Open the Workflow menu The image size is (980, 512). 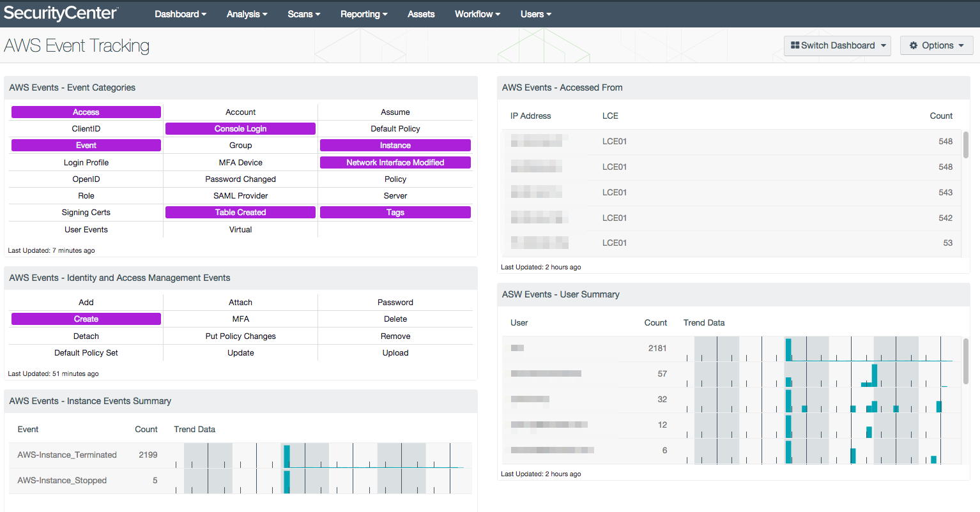click(x=477, y=14)
